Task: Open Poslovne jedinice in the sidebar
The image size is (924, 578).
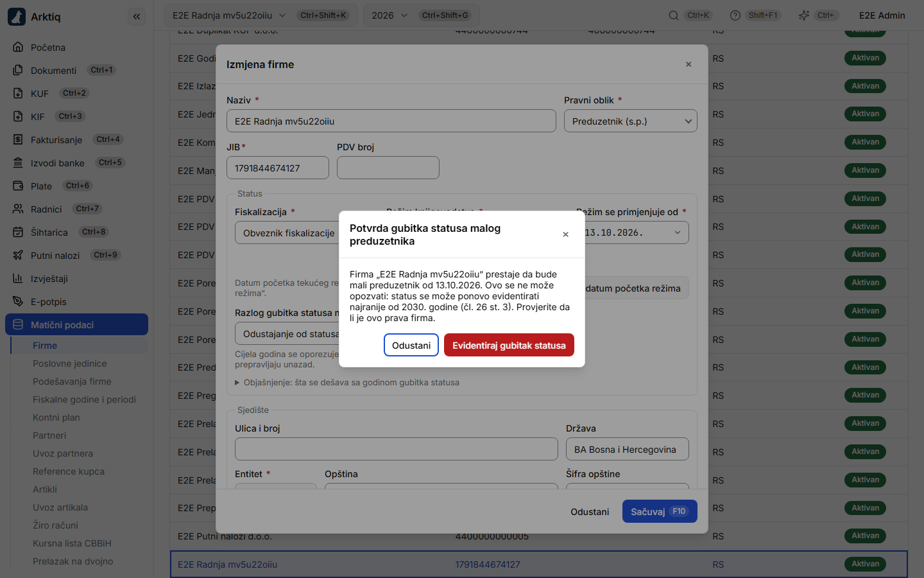Action: 70,363
